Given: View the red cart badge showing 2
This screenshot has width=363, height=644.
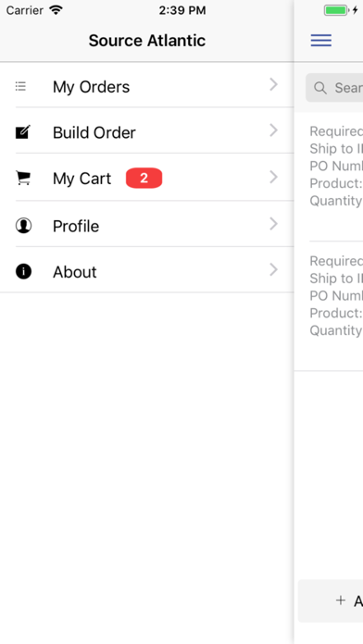Looking at the screenshot, I should (x=144, y=178).
